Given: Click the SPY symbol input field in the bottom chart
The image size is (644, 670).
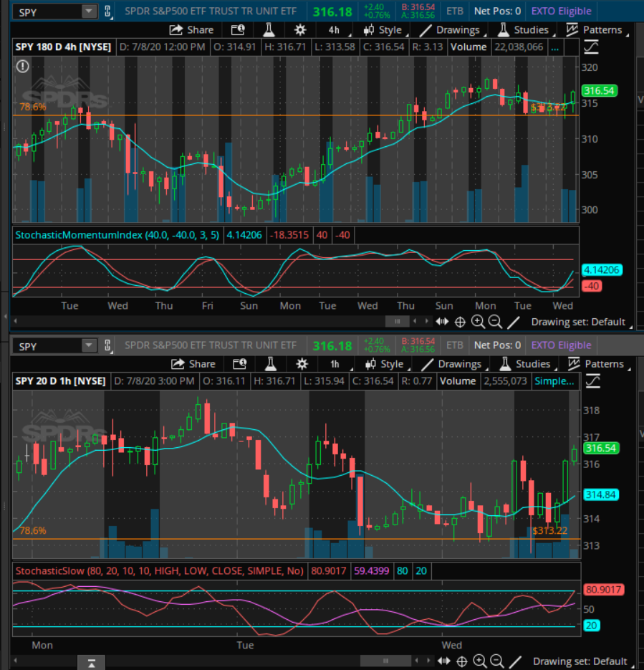Looking at the screenshot, I should (x=48, y=346).
